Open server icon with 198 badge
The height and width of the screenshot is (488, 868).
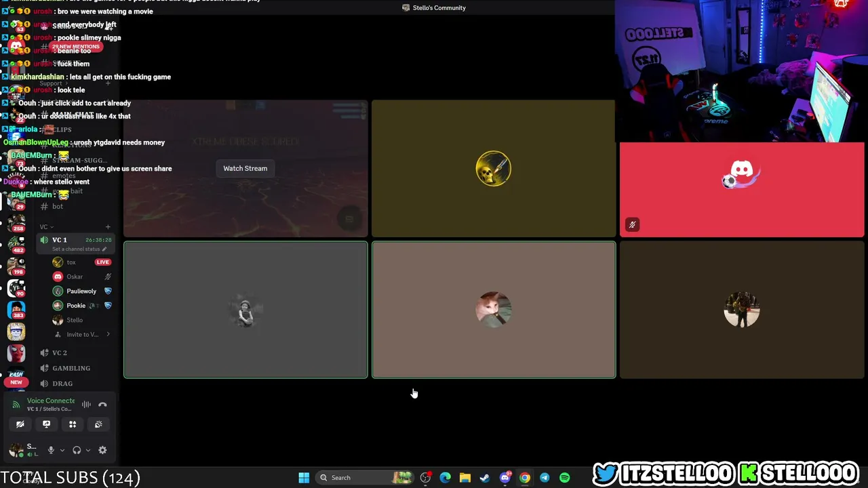click(x=16, y=265)
